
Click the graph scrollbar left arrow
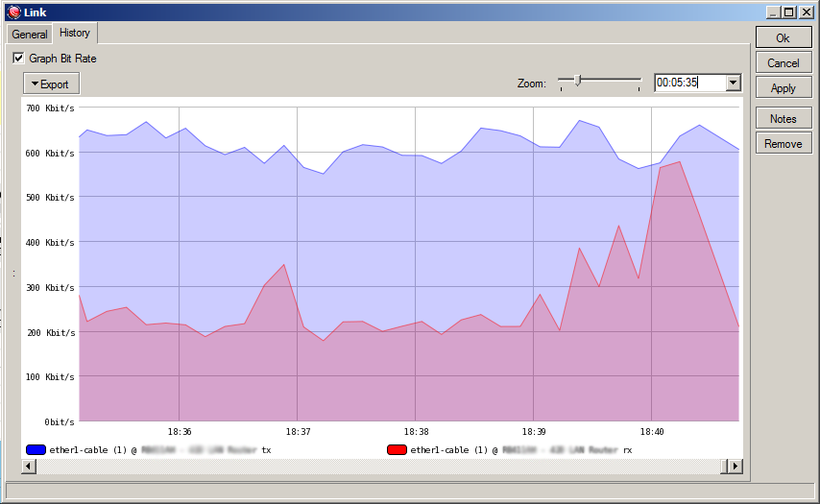tap(29, 466)
